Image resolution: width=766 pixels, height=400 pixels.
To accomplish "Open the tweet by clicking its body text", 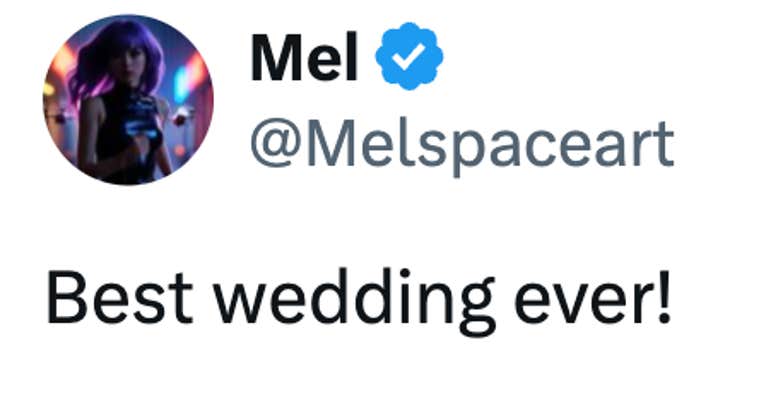I will [x=358, y=299].
